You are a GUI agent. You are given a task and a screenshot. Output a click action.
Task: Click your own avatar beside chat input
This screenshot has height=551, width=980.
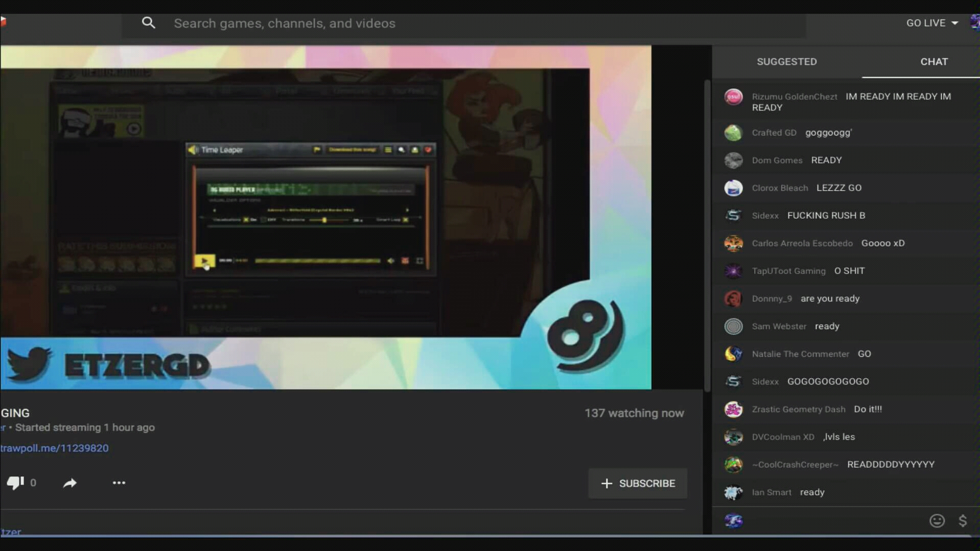tap(733, 521)
